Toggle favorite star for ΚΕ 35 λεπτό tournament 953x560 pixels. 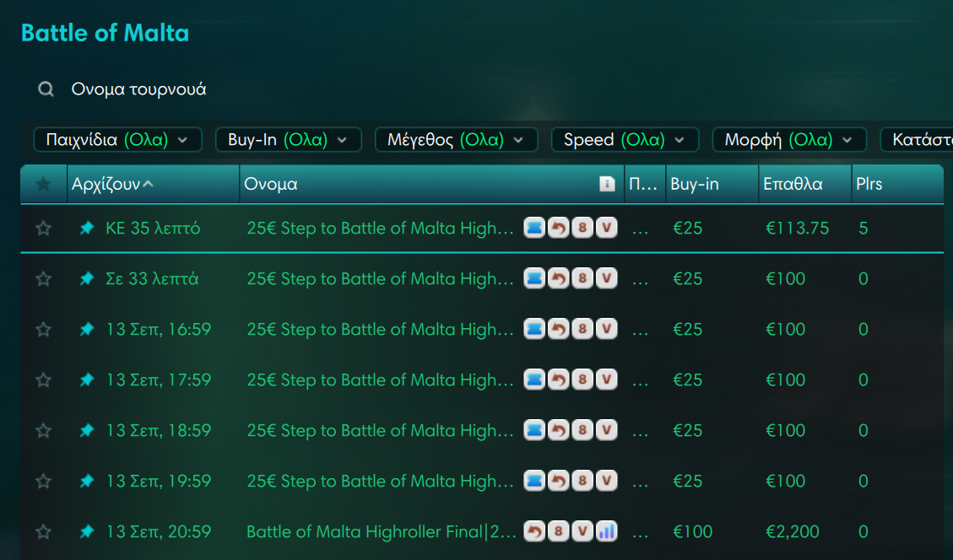click(x=43, y=229)
